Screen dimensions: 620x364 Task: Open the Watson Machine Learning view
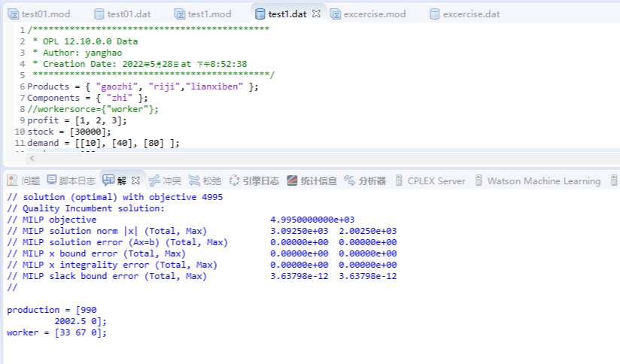538,180
